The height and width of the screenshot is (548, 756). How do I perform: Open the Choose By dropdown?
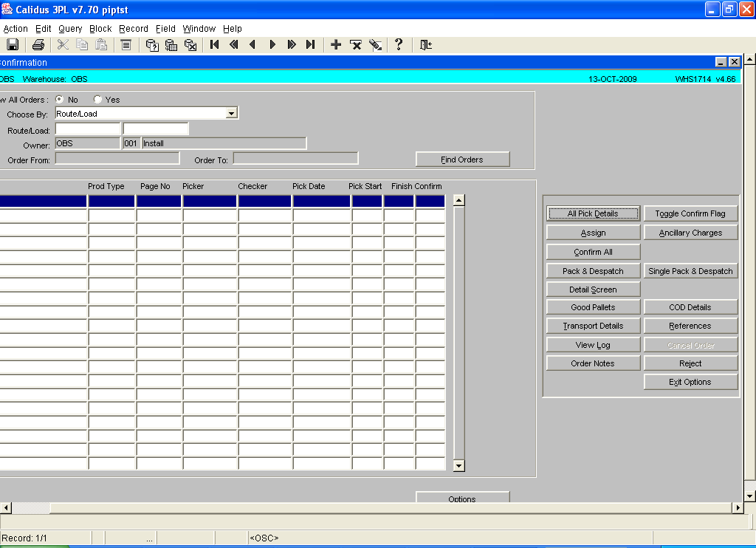pyautogui.click(x=232, y=113)
